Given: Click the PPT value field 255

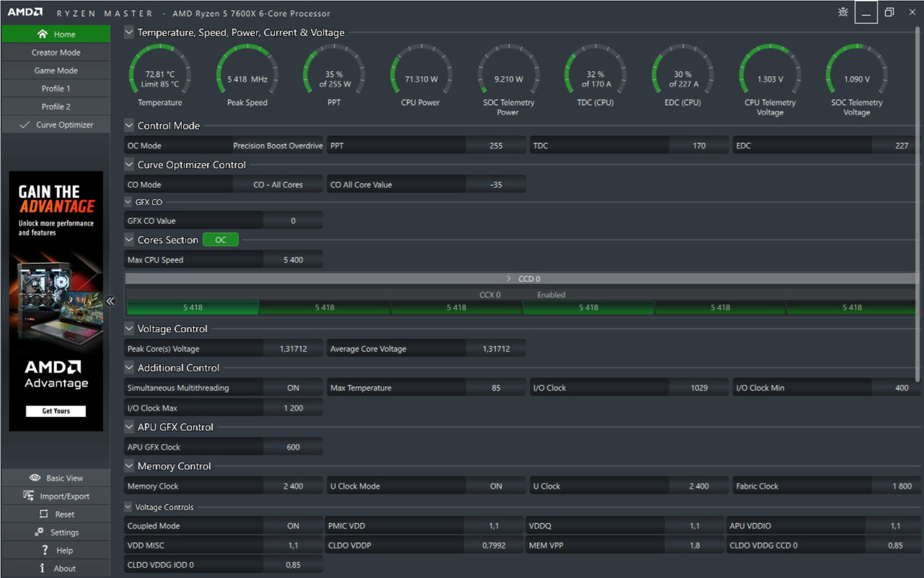Looking at the screenshot, I should [496, 145].
